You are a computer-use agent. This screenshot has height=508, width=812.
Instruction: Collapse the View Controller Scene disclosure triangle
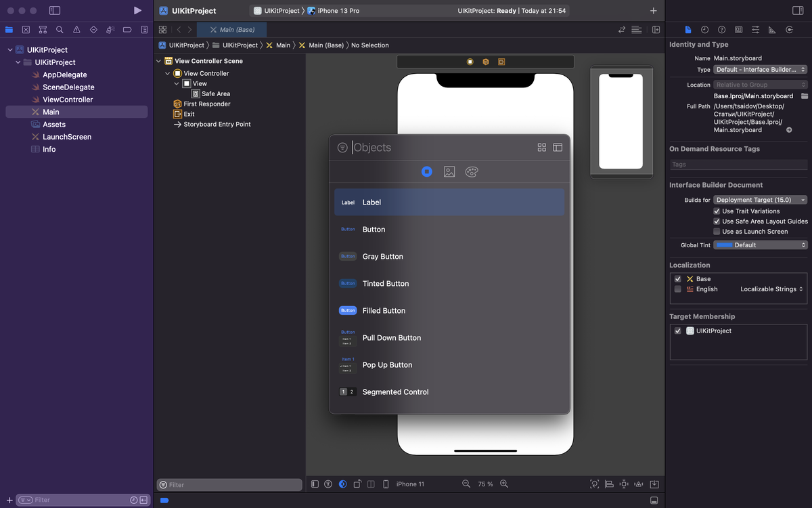159,61
